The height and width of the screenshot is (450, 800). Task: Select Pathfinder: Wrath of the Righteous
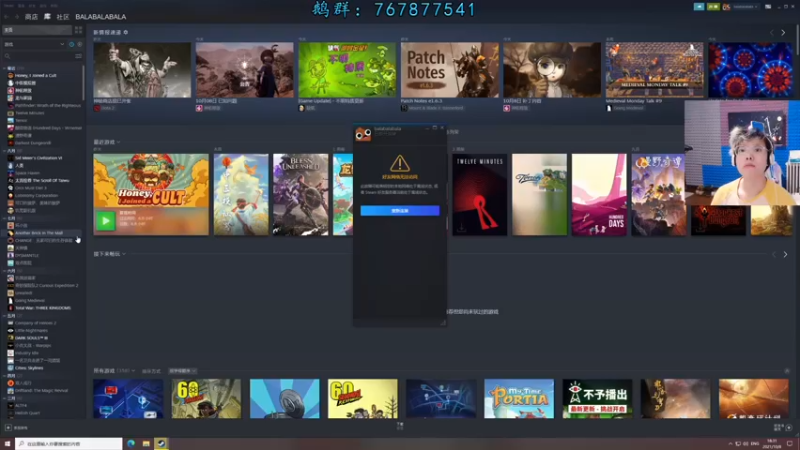[47, 105]
